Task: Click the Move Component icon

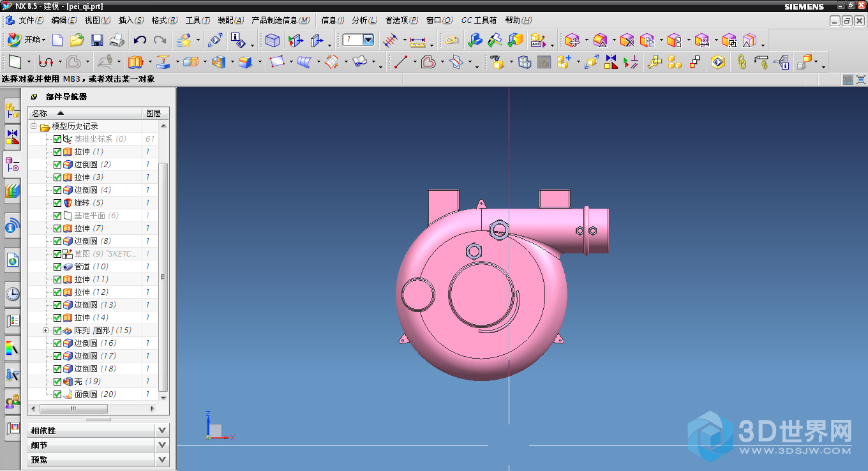Action: point(592,62)
